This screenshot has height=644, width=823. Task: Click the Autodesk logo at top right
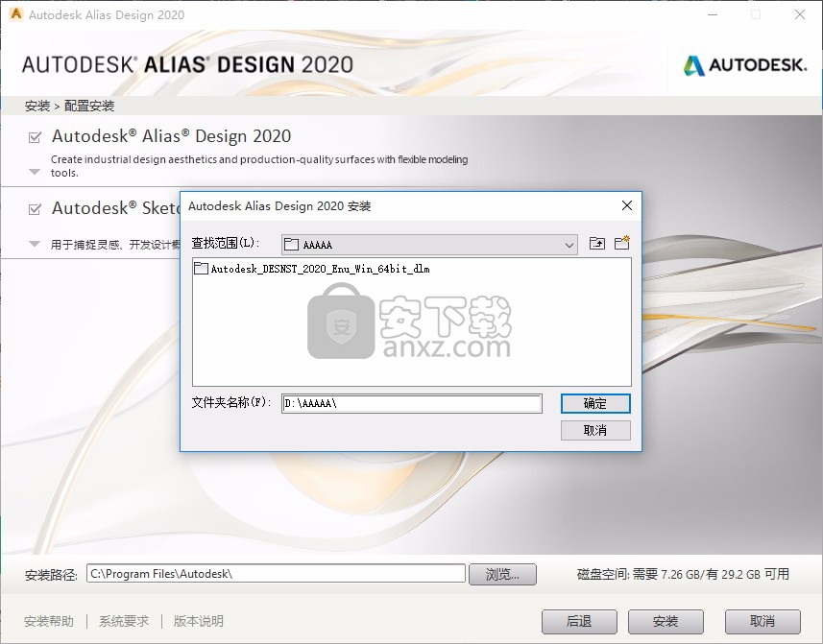(745, 65)
